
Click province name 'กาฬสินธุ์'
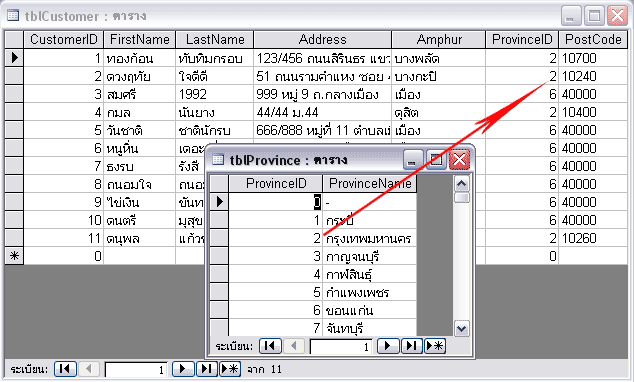(x=370, y=274)
